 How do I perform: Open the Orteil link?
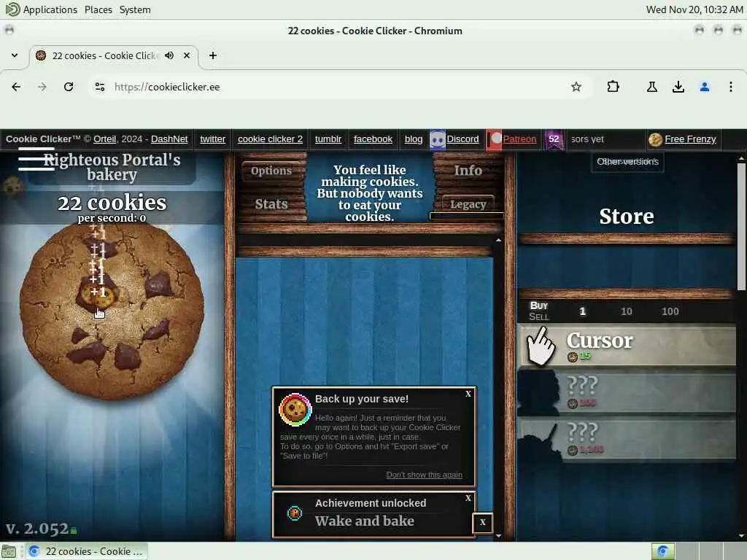pyautogui.click(x=105, y=139)
